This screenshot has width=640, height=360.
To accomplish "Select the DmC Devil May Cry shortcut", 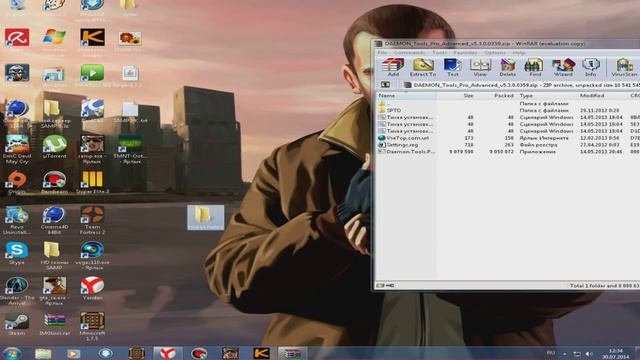I will click(x=17, y=150).
